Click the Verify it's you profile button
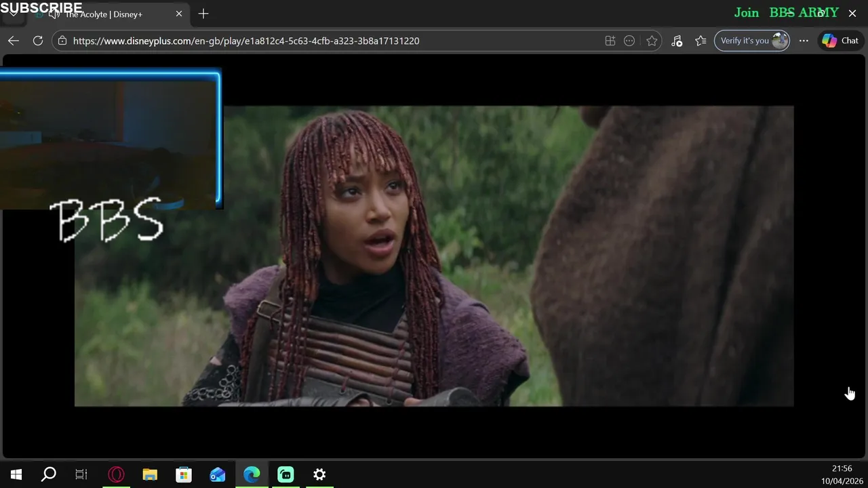The height and width of the screenshot is (488, 868). click(x=752, y=41)
